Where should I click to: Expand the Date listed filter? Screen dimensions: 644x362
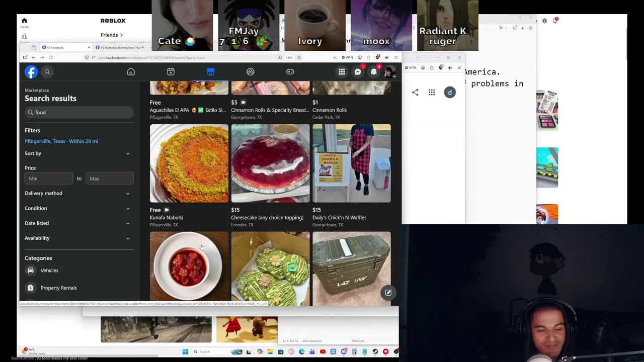point(78,223)
